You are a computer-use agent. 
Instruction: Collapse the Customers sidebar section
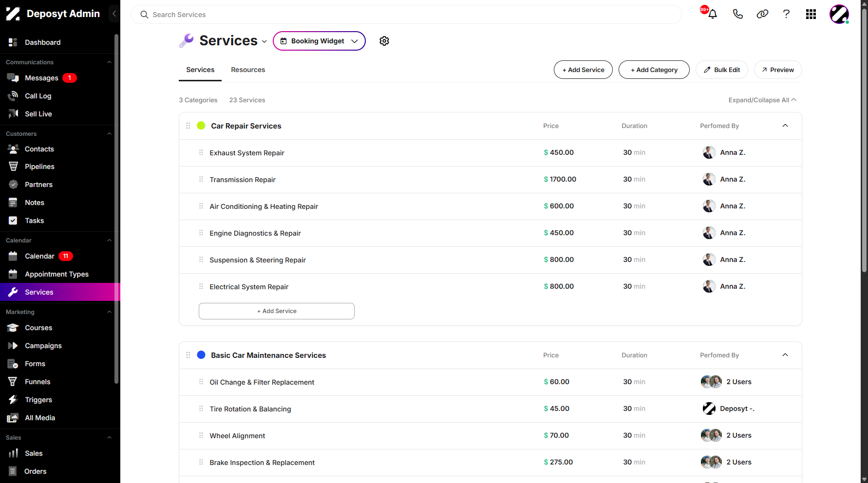pyautogui.click(x=109, y=134)
